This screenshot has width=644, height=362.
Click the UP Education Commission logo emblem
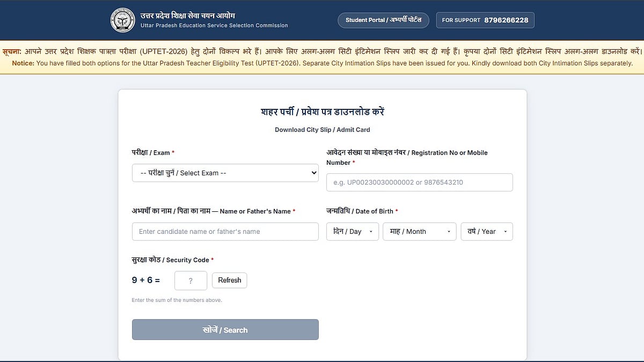point(123,20)
